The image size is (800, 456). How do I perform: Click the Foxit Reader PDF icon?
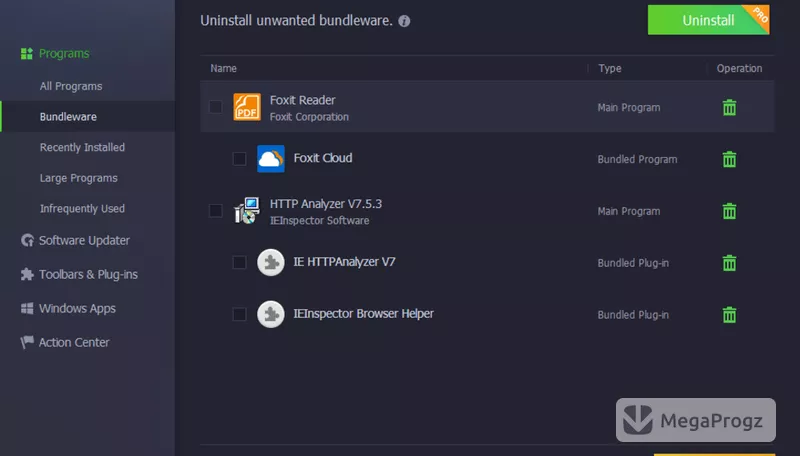(247, 107)
